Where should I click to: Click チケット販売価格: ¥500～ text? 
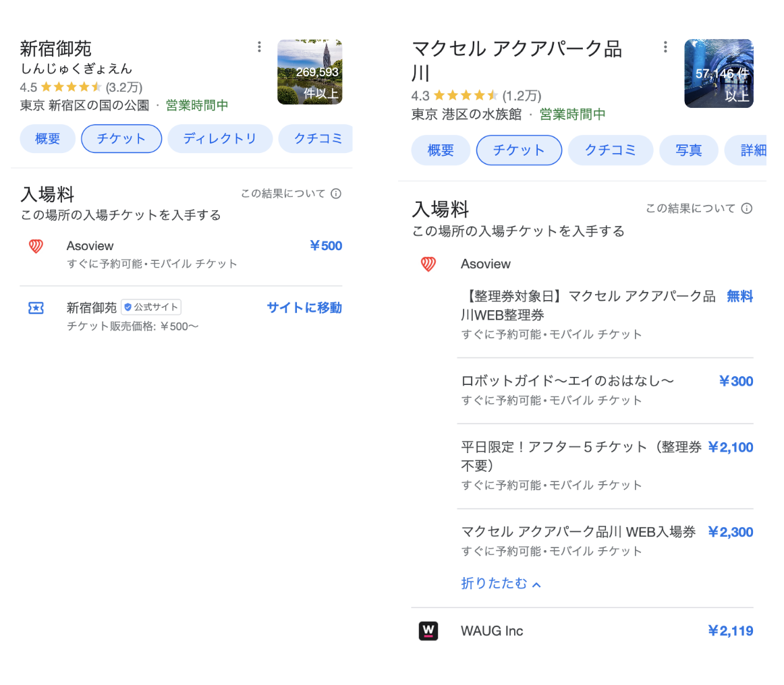(x=132, y=326)
